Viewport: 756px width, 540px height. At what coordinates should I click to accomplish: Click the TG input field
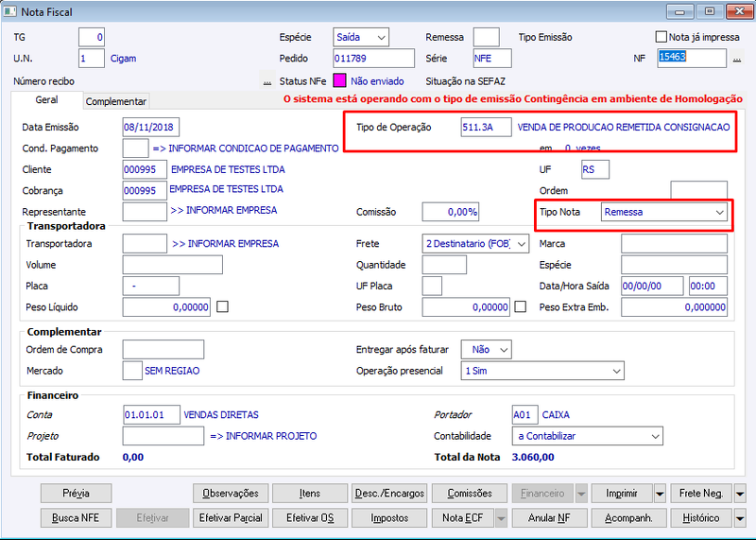(92, 37)
